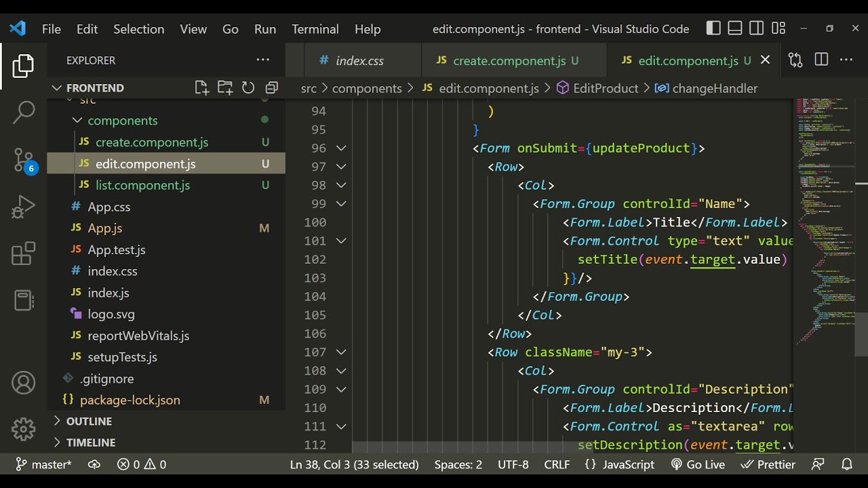Click the master branch indicator

click(43, 464)
